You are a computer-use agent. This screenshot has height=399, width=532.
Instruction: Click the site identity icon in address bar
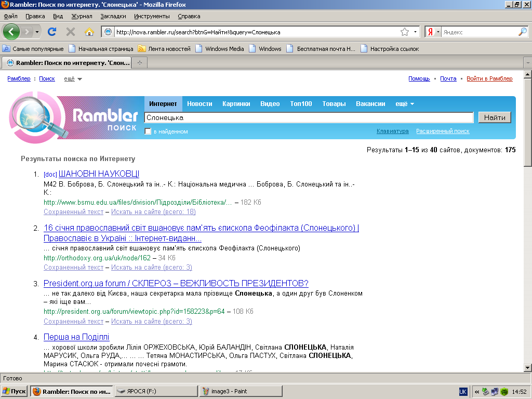[x=108, y=32]
